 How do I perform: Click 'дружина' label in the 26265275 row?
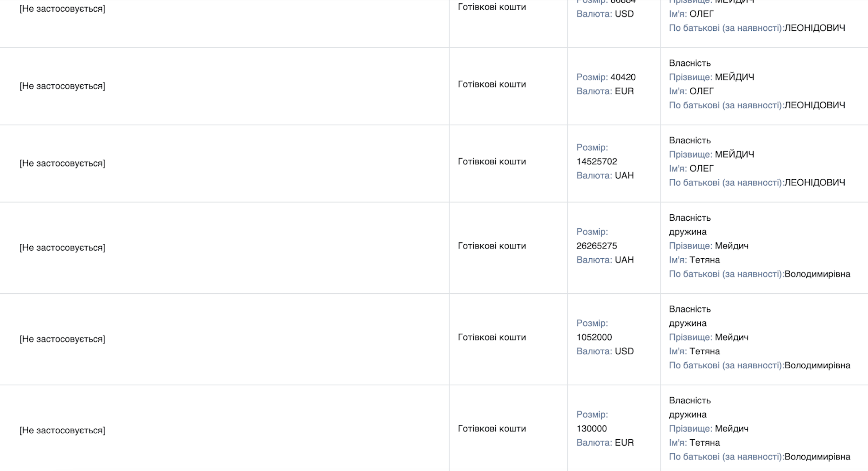pyautogui.click(x=688, y=232)
